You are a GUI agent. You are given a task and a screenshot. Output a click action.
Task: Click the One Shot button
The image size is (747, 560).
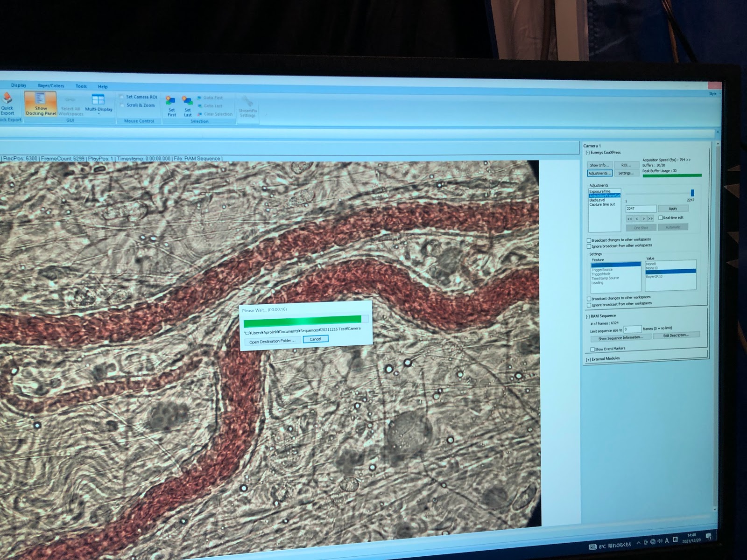[x=641, y=228]
